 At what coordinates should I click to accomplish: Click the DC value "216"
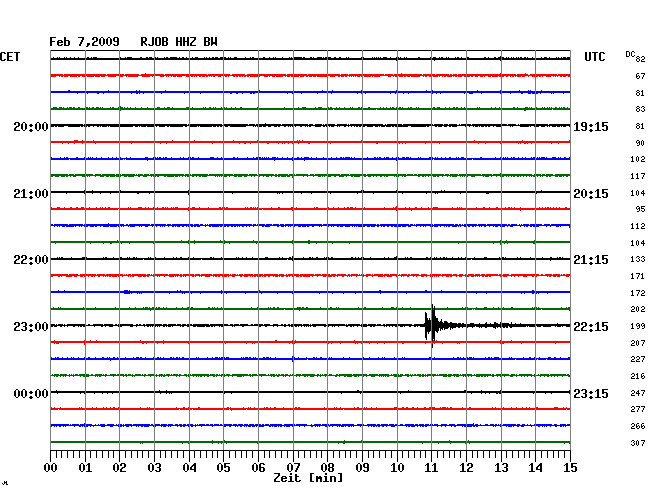point(638,376)
